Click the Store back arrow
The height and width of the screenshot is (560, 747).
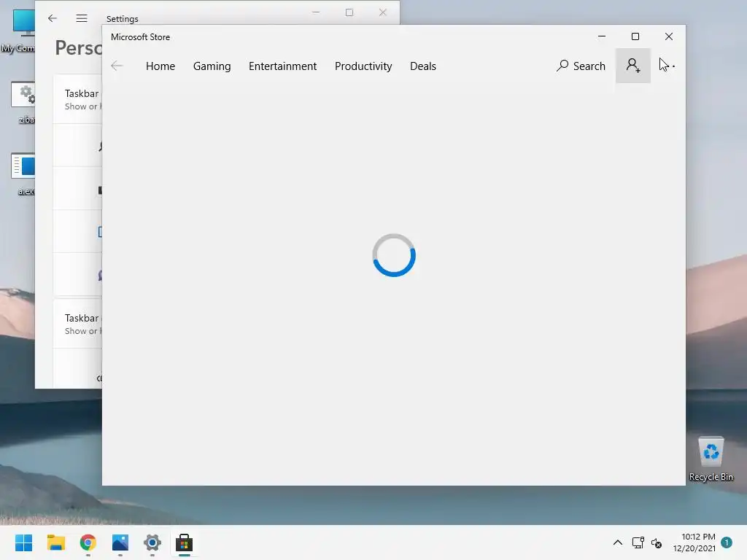pyautogui.click(x=117, y=66)
